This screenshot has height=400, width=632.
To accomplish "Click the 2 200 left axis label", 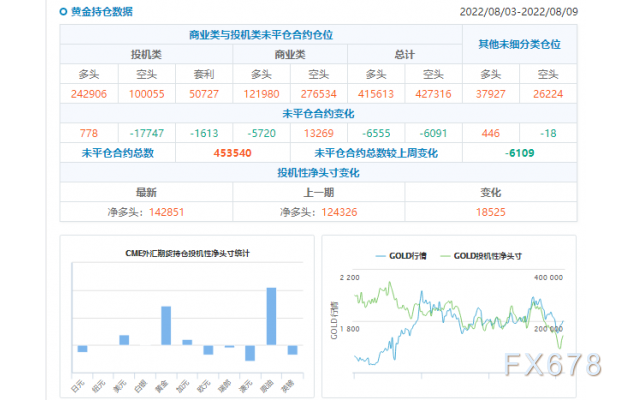I will pyautogui.click(x=349, y=277).
